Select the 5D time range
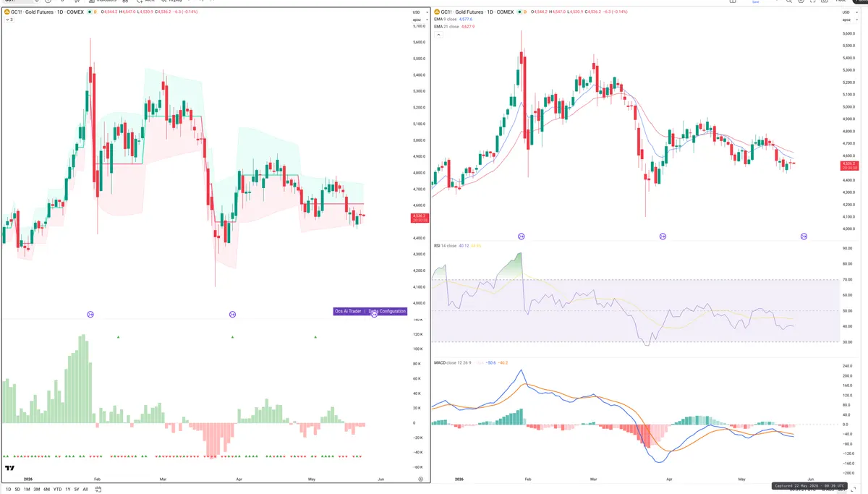868x494 pixels. tap(17, 490)
